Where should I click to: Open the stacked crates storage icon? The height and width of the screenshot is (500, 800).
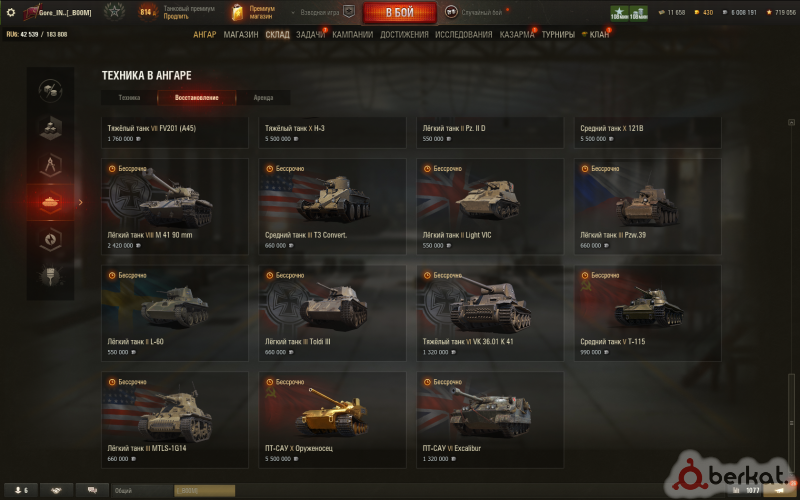click(x=50, y=128)
